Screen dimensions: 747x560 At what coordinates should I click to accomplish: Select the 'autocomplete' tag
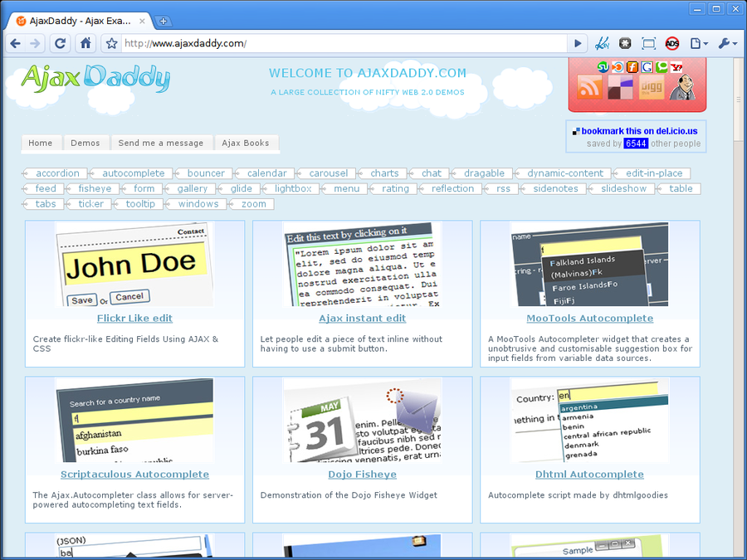[x=131, y=173]
